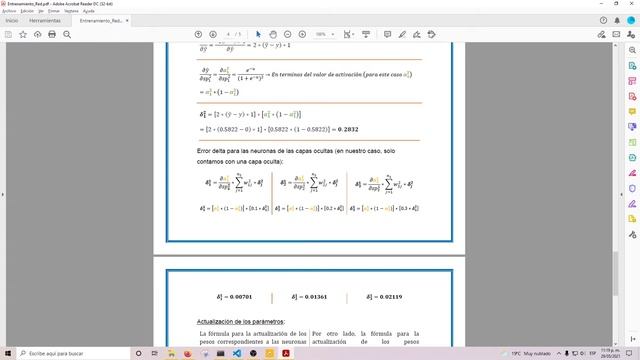This screenshot has width=640, height=360.
Task: Open Visual Studio Code from taskbar
Action: point(237,353)
